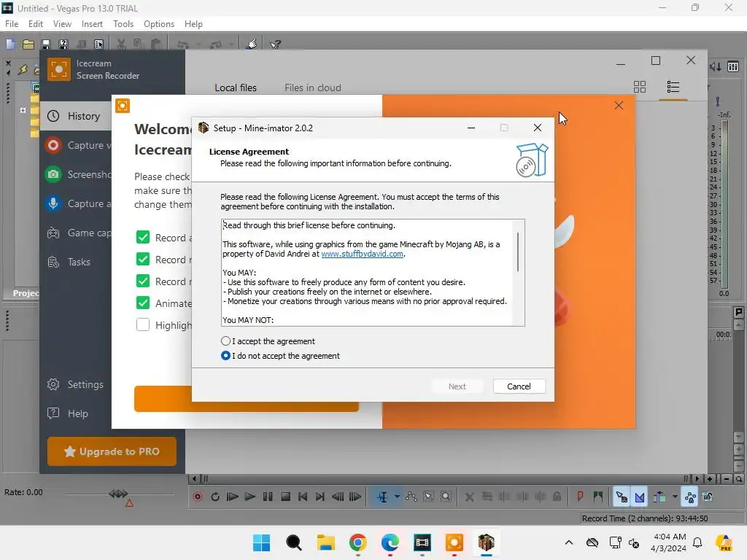Open History in Icecream Screen Recorder sidebar
The width and height of the screenshot is (747, 560).
tap(75, 116)
